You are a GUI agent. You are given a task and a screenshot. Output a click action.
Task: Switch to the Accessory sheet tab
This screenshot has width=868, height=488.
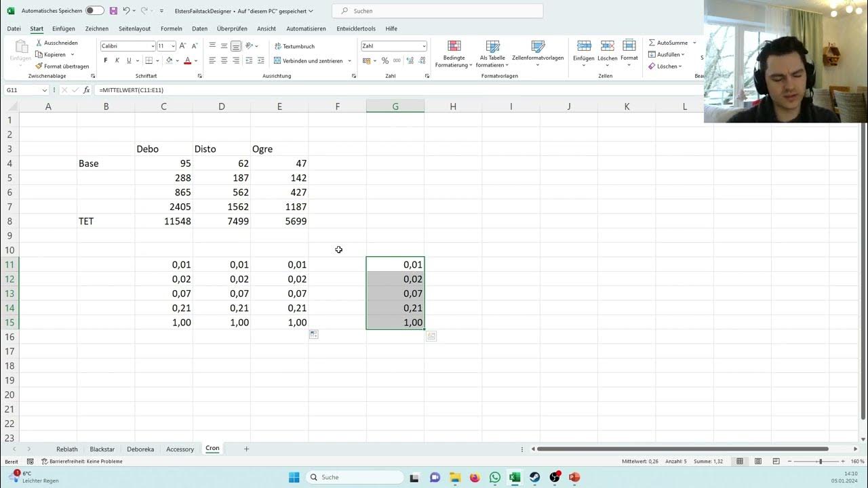(x=180, y=449)
